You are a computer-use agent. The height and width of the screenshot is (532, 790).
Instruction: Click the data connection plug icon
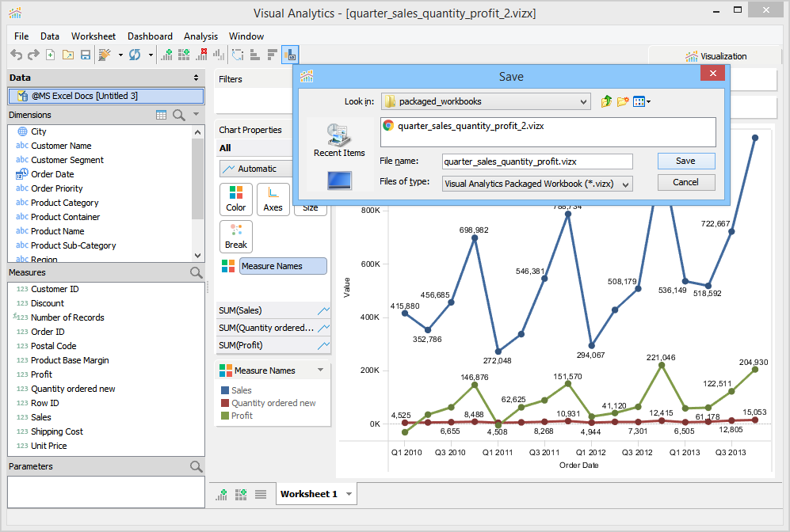pos(105,55)
